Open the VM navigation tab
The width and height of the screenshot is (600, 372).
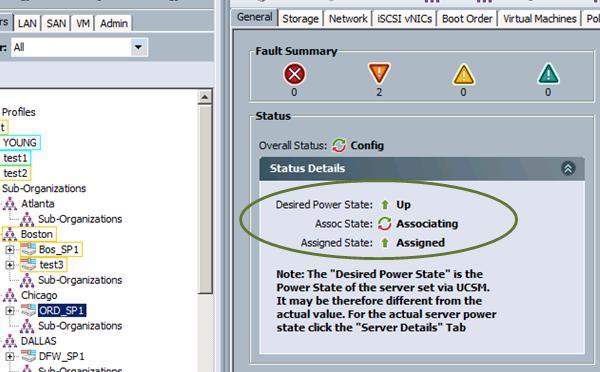click(x=83, y=23)
